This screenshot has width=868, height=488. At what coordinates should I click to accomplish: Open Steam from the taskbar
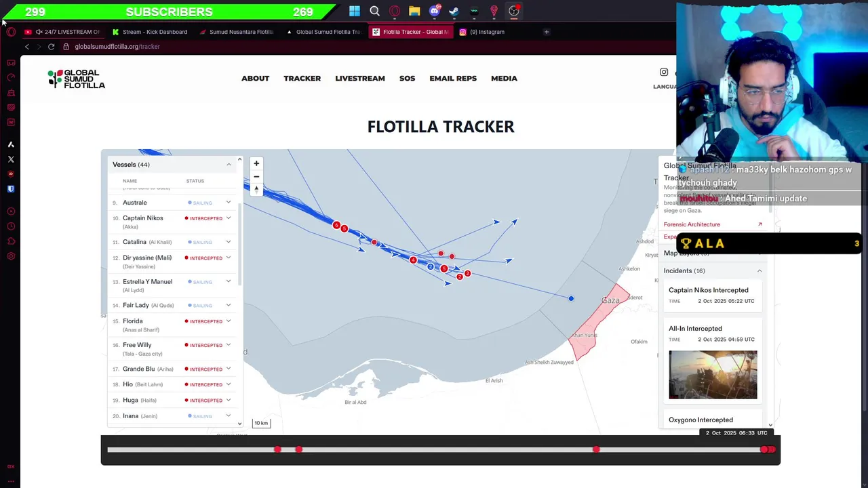pos(454,11)
